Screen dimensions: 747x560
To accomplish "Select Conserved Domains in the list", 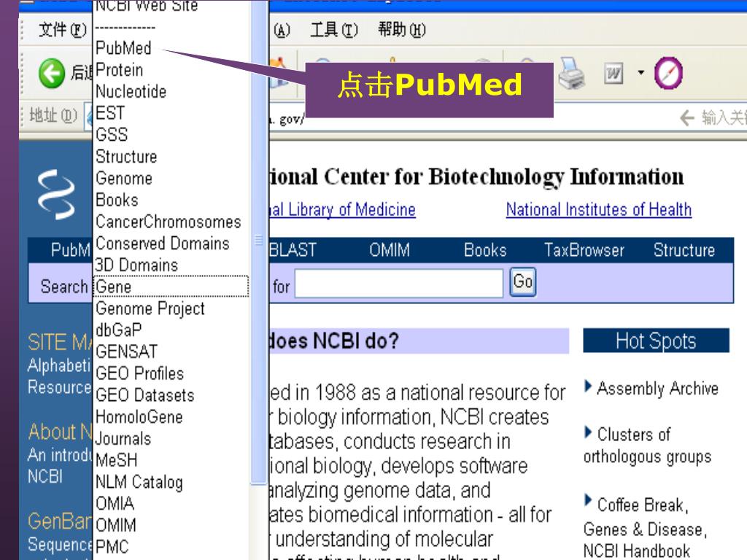I will (163, 244).
